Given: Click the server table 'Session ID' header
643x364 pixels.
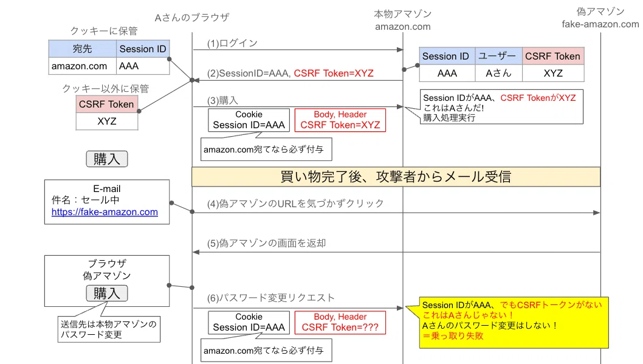Looking at the screenshot, I should (447, 56).
